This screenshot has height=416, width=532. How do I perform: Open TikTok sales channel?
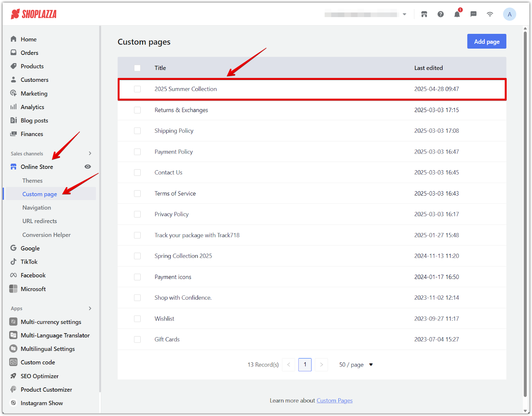click(29, 262)
